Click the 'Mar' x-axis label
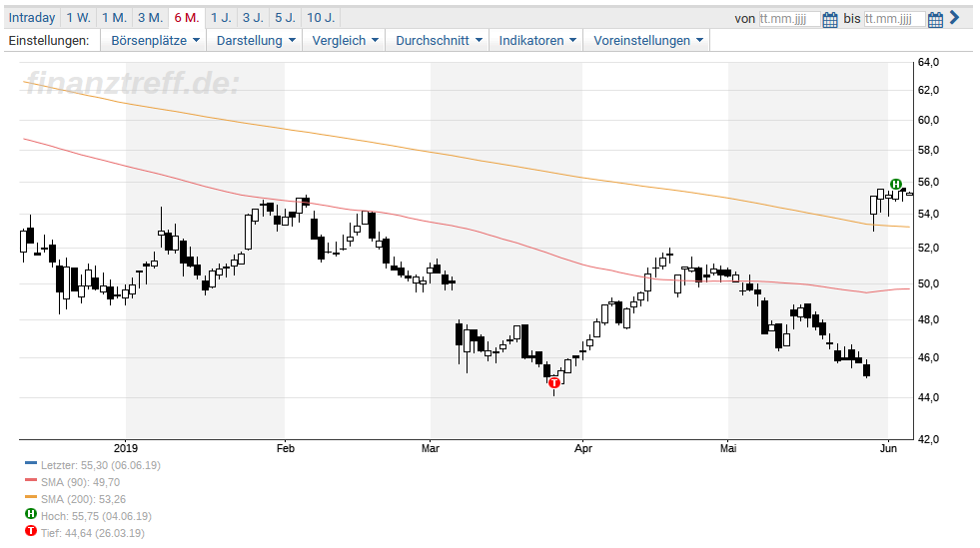Screen dimensions: 980x548 (431, 448)
